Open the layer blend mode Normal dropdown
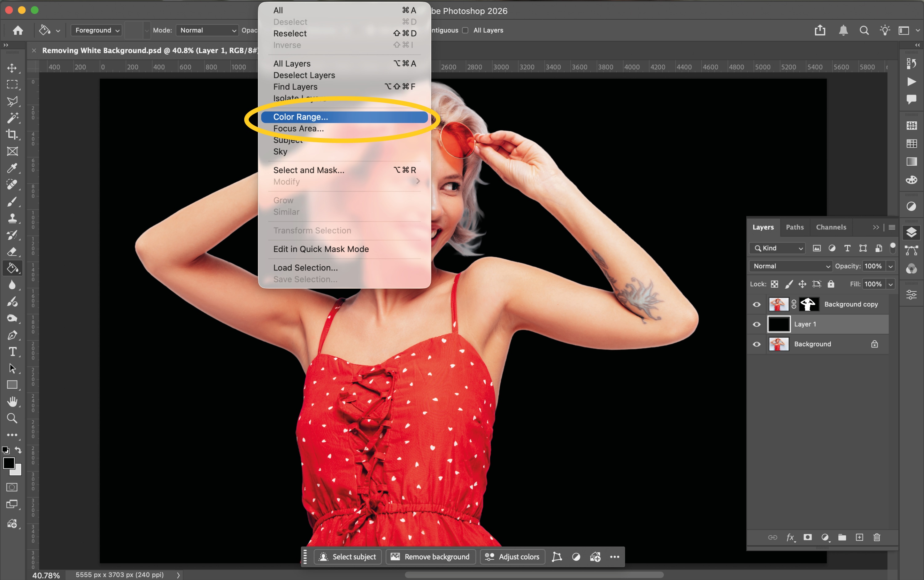Image resolution: width=924 pixels, height=580 pixels. pos(791,266)
